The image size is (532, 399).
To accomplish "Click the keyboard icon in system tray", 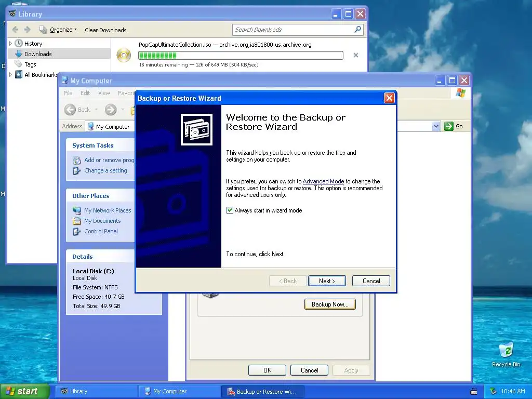I will pyautogui.click(x=474, y=392).
